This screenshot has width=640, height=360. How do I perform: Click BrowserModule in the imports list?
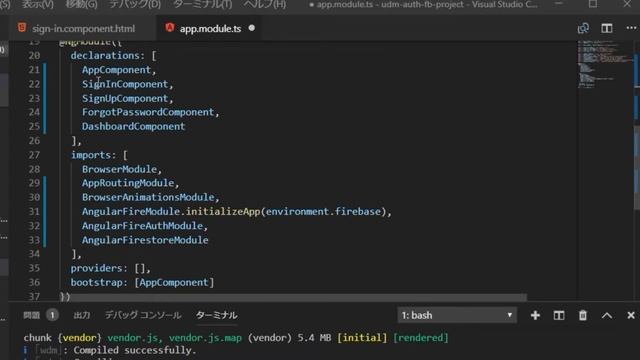(119, 169)
